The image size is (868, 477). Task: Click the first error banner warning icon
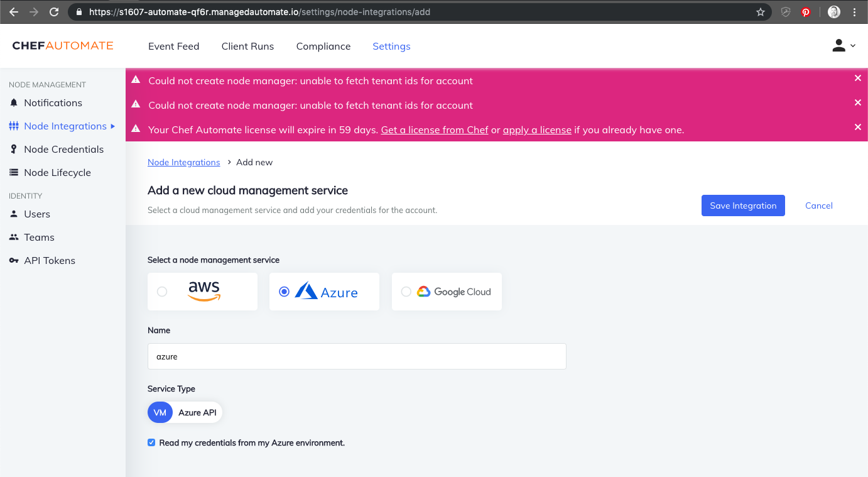[x=136, y=80]
